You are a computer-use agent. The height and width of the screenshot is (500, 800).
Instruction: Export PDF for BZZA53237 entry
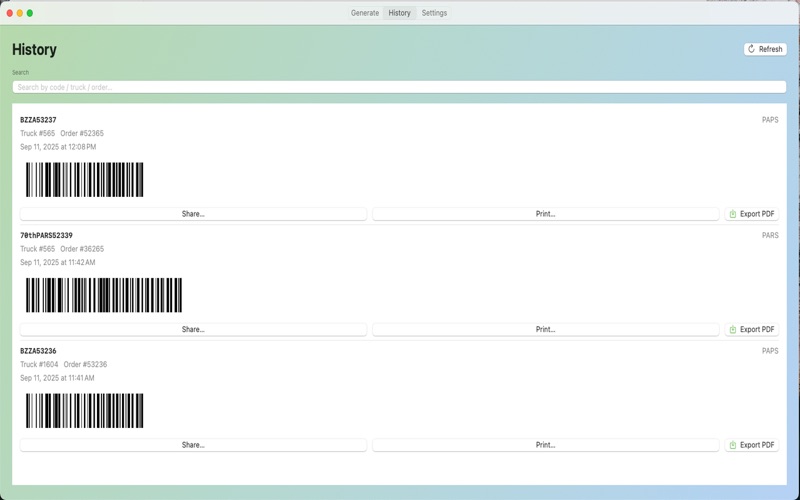pos(752,214)
